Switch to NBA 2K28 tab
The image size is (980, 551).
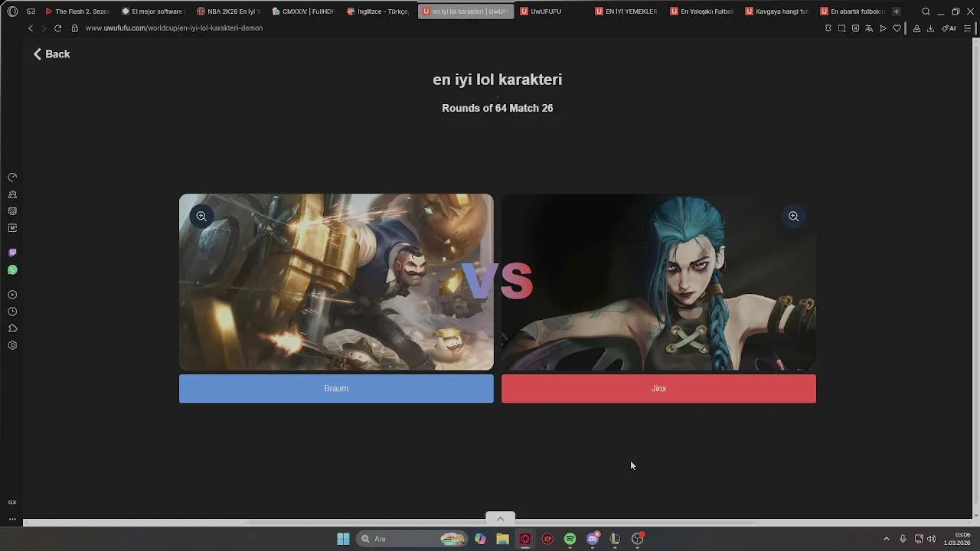point(228,11)
